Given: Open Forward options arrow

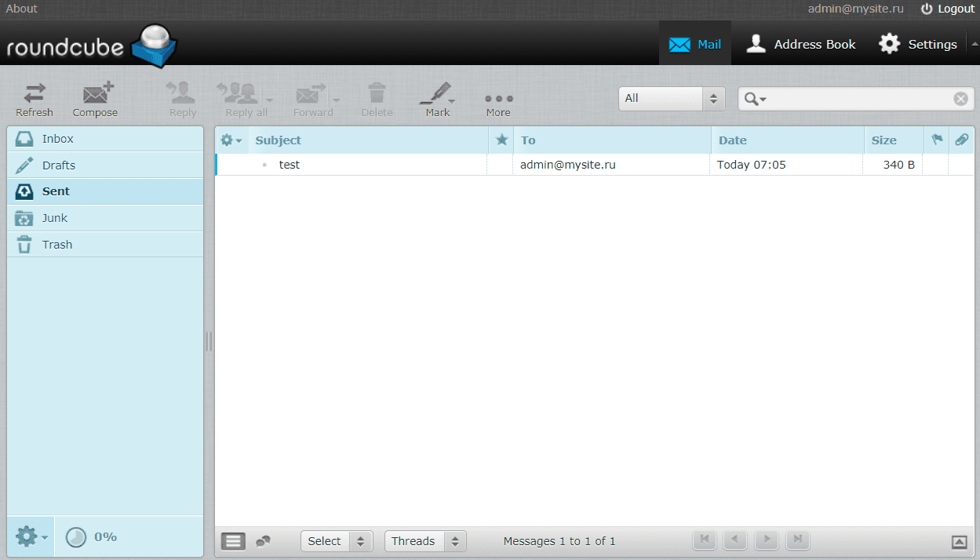Looking at the screenshot, I should 337,100.
